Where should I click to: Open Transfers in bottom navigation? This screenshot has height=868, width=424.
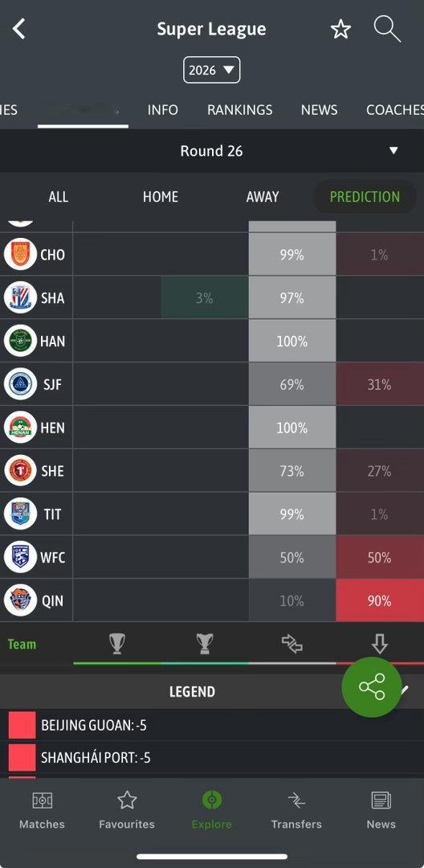point(296,810)
